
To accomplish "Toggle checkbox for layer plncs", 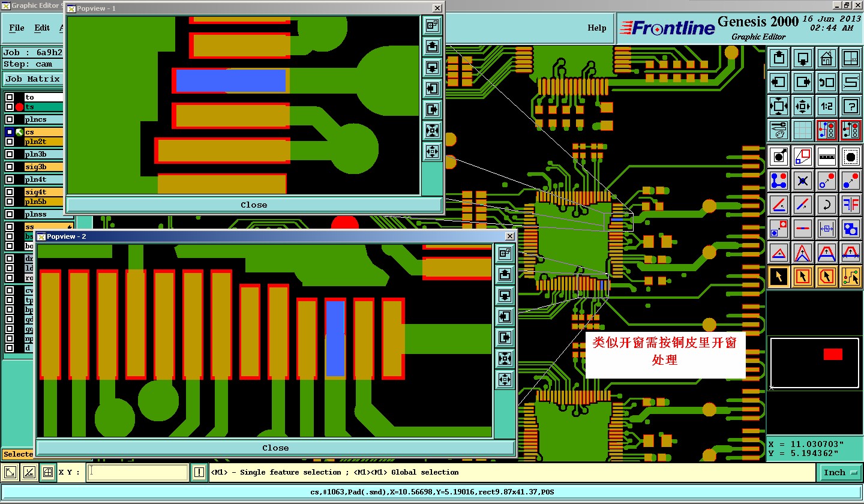I will pyautogui.click(x=10, y=119).
